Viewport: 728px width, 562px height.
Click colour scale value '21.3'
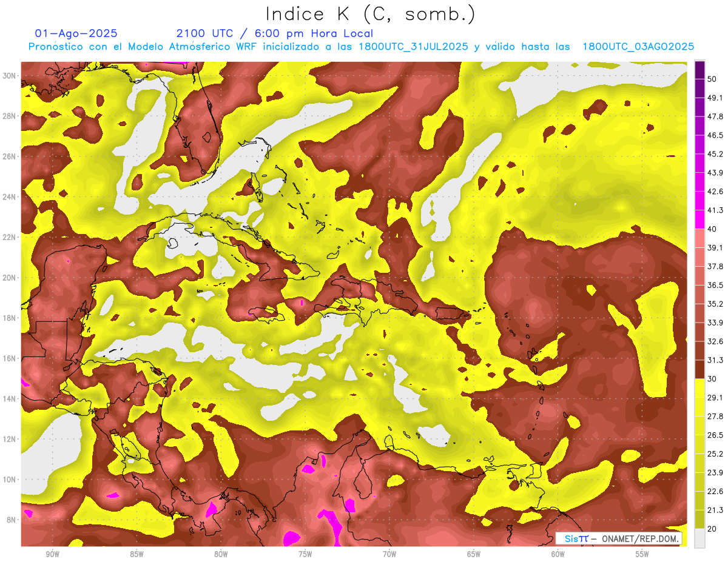coord(715,510)
